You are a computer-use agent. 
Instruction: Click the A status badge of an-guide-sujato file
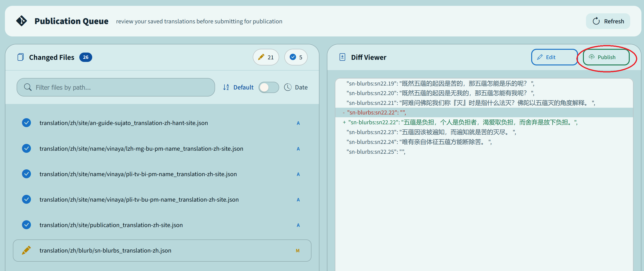point(298,123)
